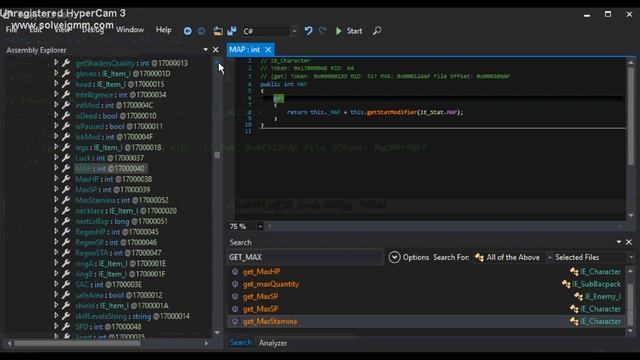Expand the Luck property node
The width and height of the screenshot is (640, 360).
point(56,158)
